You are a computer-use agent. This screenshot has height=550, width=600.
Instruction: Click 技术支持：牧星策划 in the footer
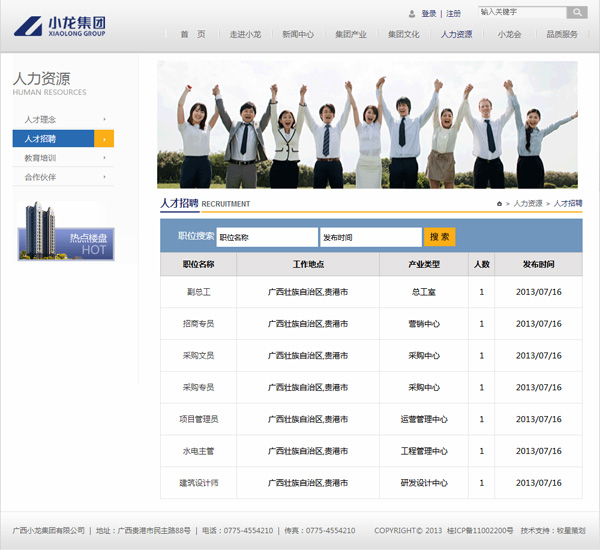(x=553, y=530)
